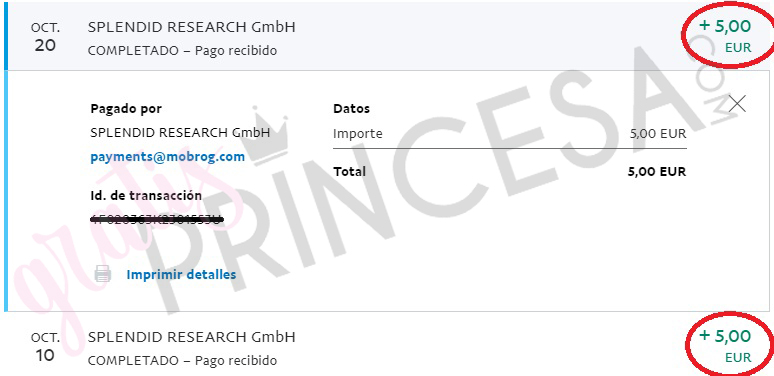Click the Total label in Datos
The height and width of the screenshot is (376, 774).
pos(349,172)
